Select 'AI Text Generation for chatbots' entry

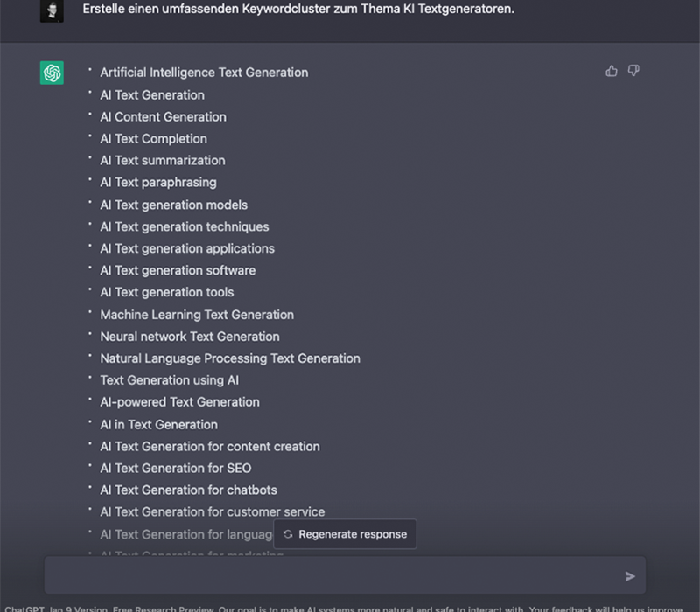pyautogui.click(x=188, y=490)
